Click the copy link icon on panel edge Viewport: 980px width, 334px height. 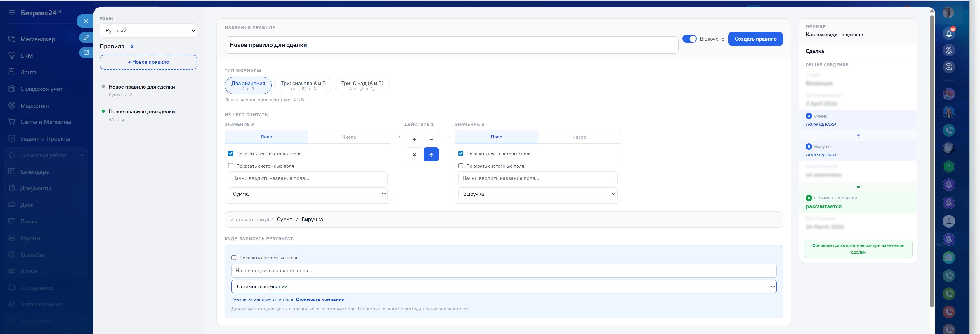click(x=86, y=37)
